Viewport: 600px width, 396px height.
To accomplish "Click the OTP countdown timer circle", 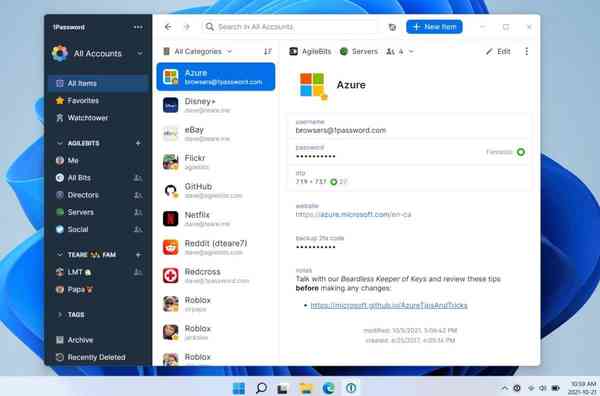I will pos(333,182).
